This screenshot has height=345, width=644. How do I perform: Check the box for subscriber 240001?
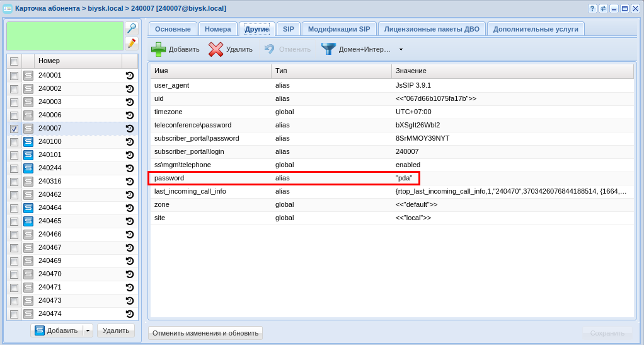tap(14, 76)
